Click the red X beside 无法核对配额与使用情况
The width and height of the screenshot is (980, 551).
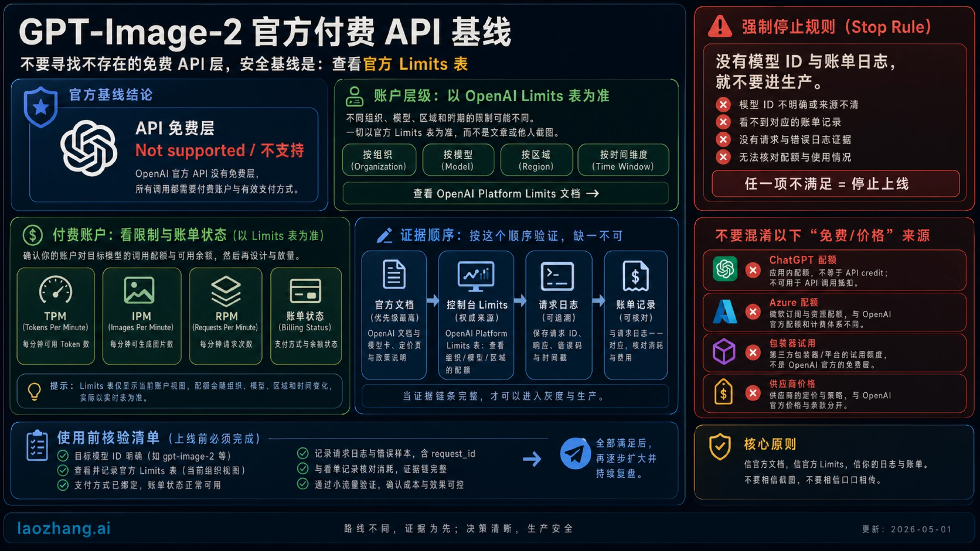723,157
